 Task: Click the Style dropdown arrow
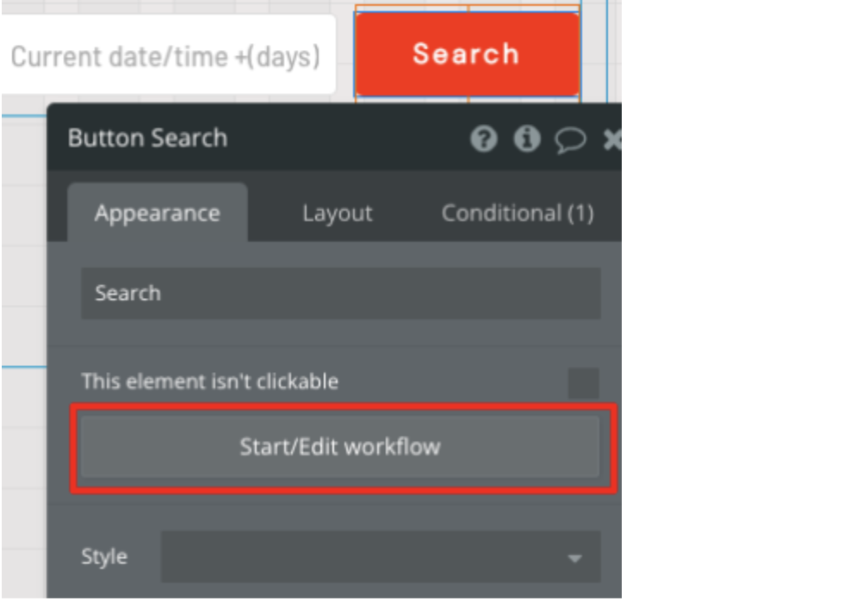(x=574, y=559)
